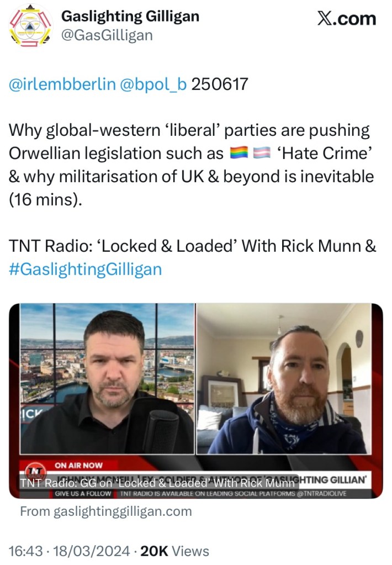The height and width of the screenshot is (565, 392).
Task: Open the @GasGilligan handle
Action: 107,35
